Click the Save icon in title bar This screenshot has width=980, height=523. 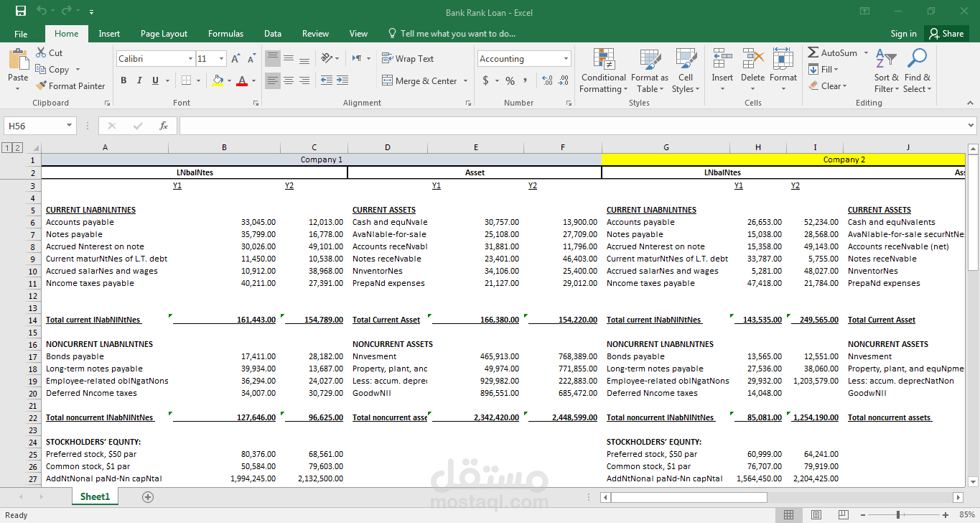coord(21,11)
